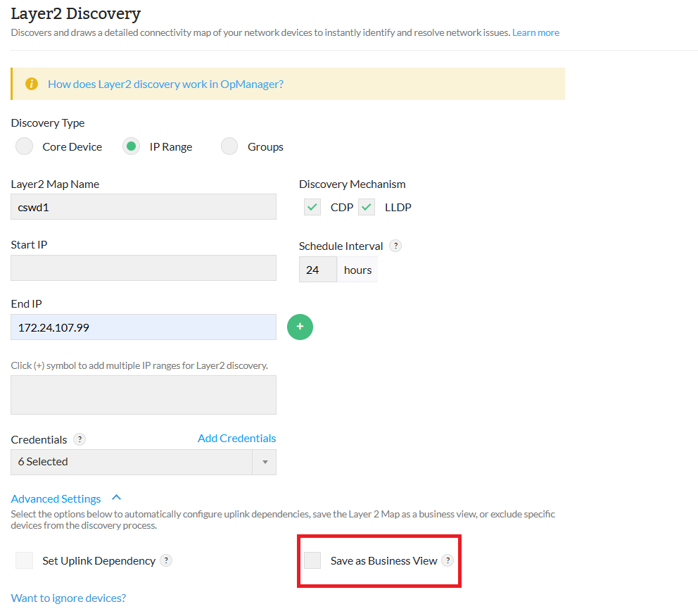Select the Core Device radio button
This screenshot has width=698, height=616.
click(x=25, y=146)
